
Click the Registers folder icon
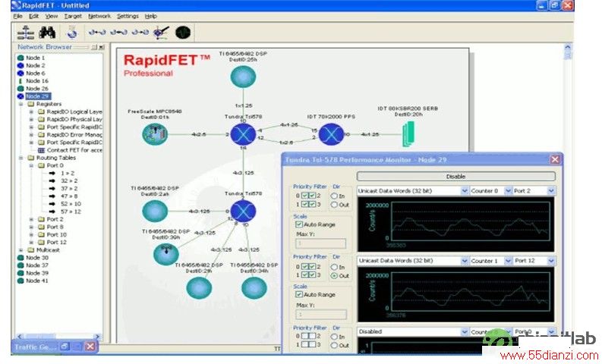(31, 104)
